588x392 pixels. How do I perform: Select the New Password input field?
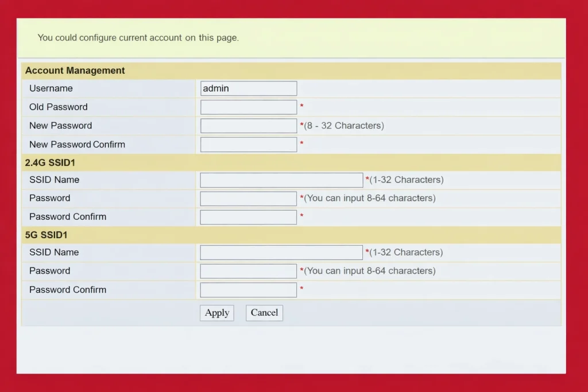point(248,126)
